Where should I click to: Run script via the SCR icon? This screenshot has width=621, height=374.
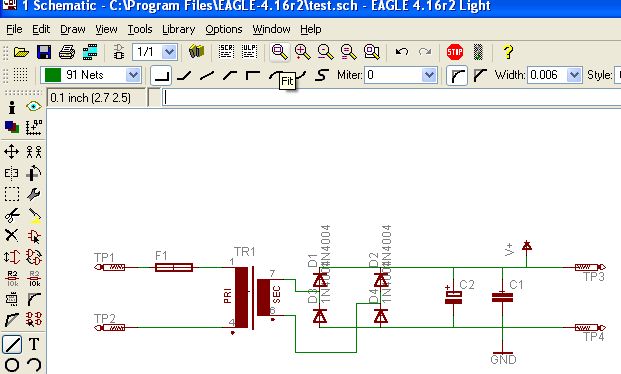226,52
